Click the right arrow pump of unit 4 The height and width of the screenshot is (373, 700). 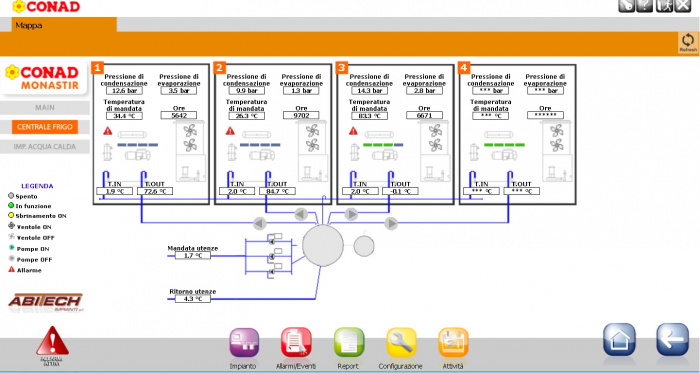(x=391, y=223)
